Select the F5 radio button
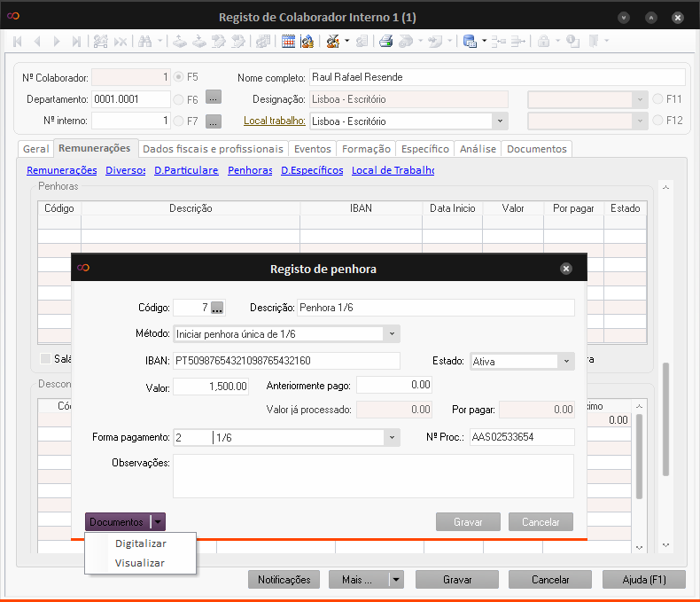The image size is (700, 602). 179,77
